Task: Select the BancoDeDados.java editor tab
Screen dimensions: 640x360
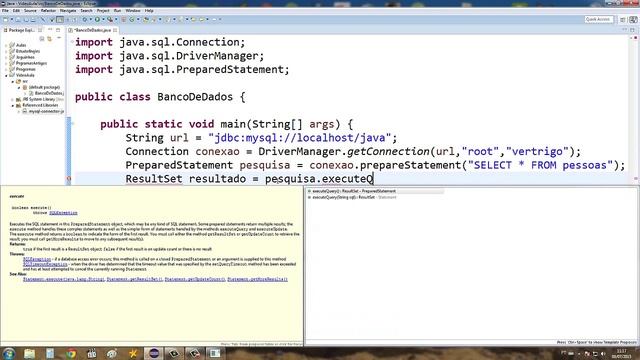Action: (92, 30)
